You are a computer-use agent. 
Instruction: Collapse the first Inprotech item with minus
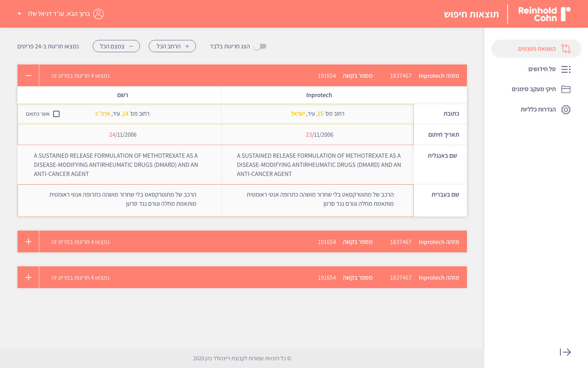[x=28, y=75]
